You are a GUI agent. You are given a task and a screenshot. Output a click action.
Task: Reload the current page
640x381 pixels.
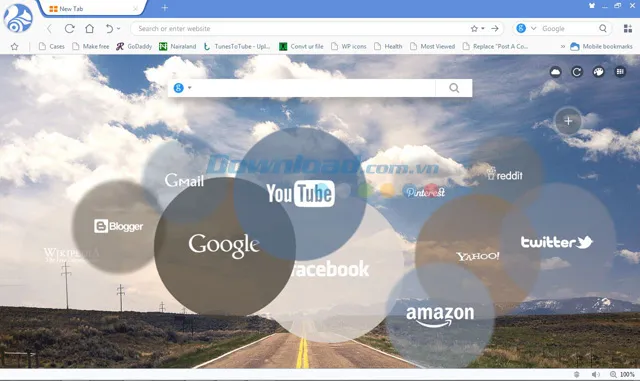(70, 29)
